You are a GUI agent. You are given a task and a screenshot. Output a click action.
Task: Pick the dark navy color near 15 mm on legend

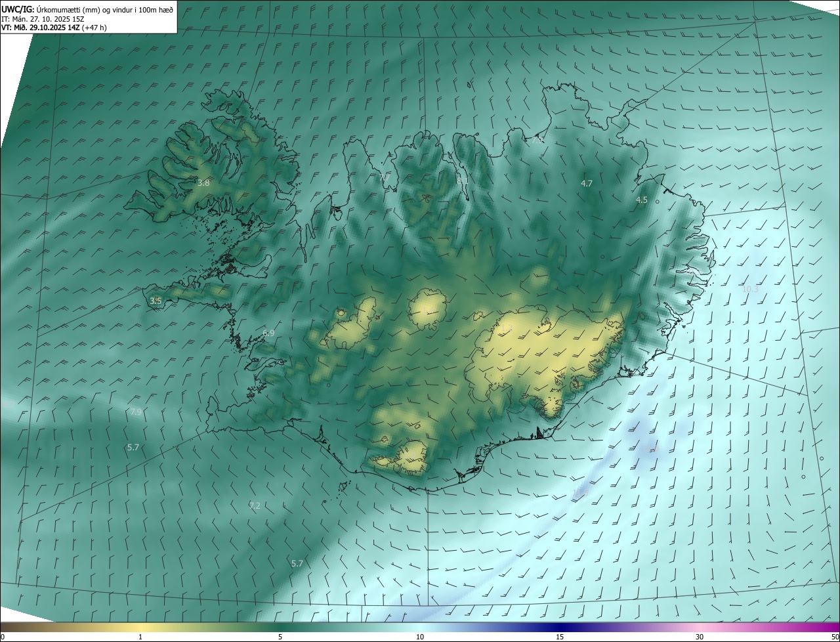point(560,627)
